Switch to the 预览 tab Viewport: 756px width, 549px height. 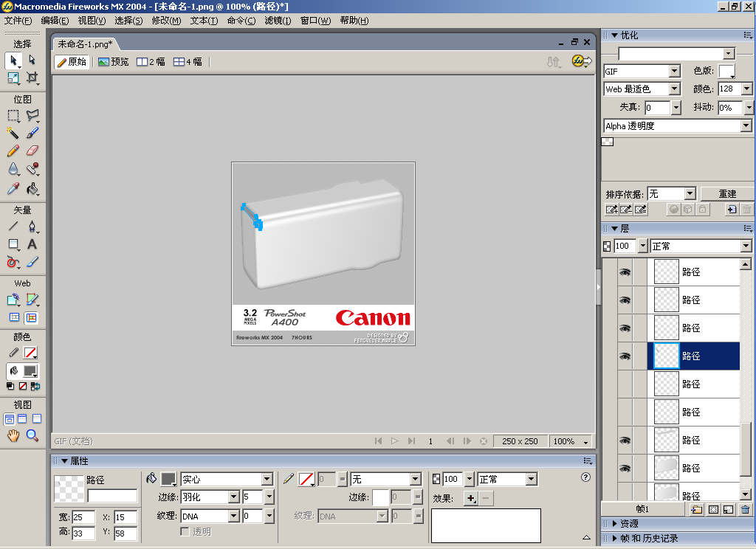pyautogui.click(x=114, y=62)
